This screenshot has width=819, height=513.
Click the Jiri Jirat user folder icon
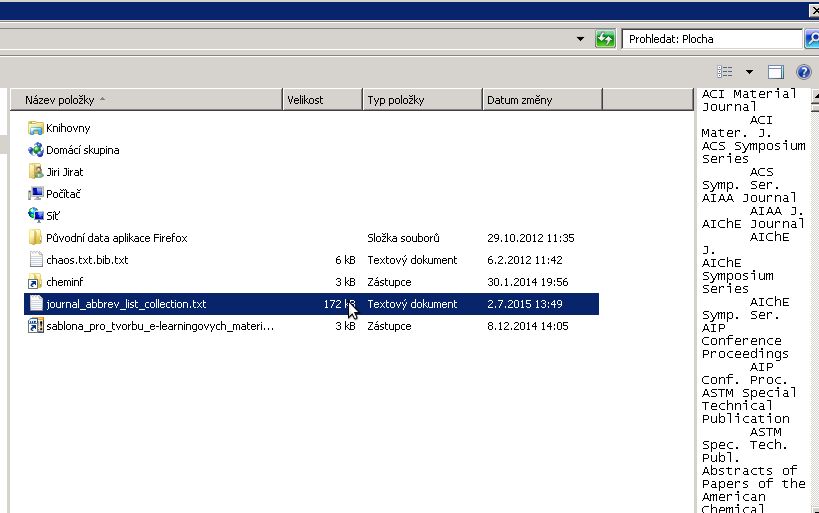click(36, 172)
